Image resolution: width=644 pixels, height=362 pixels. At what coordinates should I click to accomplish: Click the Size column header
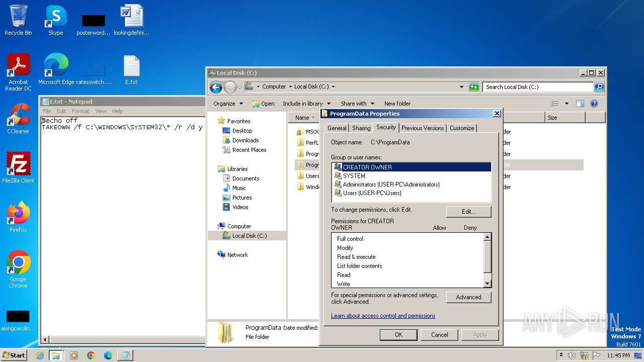tap(565, 118)
